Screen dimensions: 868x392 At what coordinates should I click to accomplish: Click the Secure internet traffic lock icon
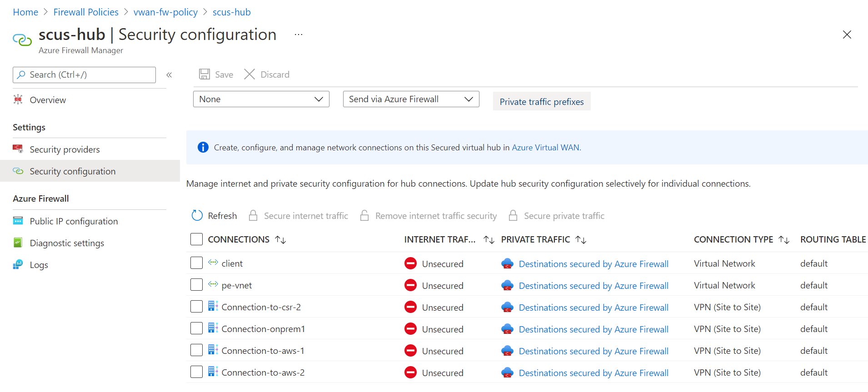click(253, 216)
